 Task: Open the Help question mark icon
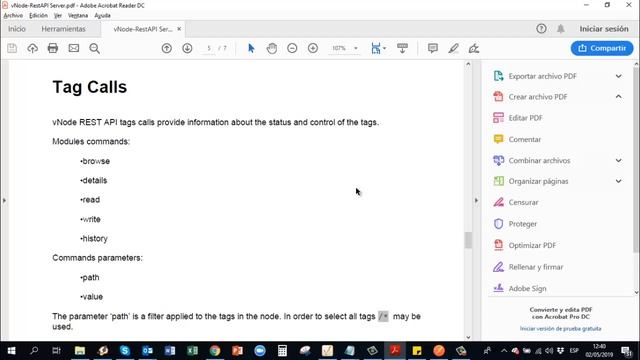pyautogui.click(x=541, y=29)
